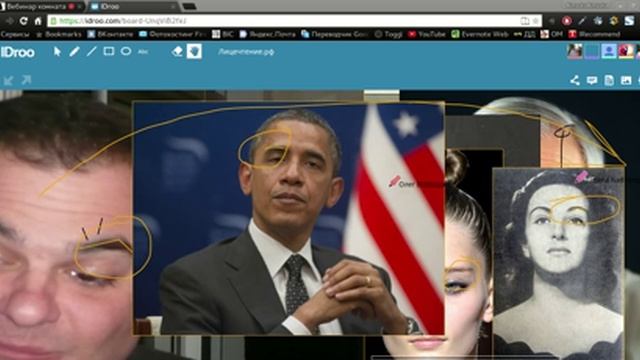This screenshot has height=360, width=640.
Task: Click the blank blue participant avatar
Action: [x=592, y=51]
